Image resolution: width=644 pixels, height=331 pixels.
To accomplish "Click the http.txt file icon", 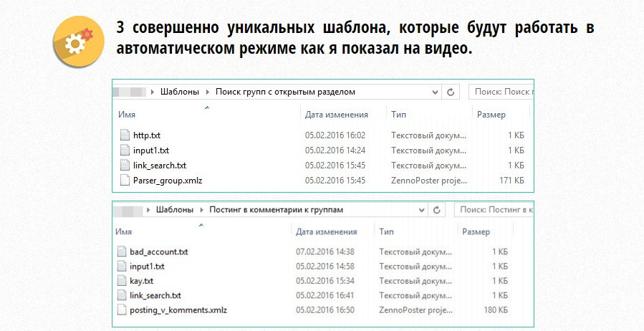I will tap(126, 135).
